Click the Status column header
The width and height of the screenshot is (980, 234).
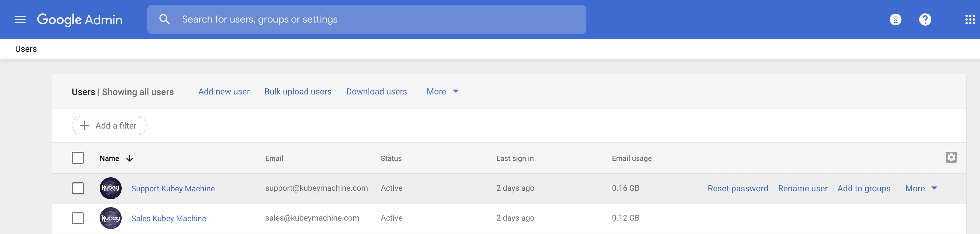click(x=391, y=158)
